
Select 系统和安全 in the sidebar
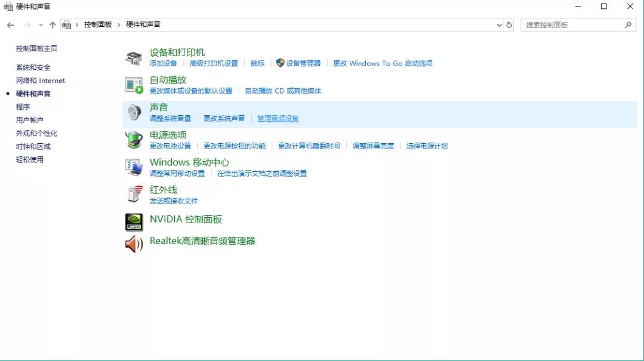(x=33, y=67)
